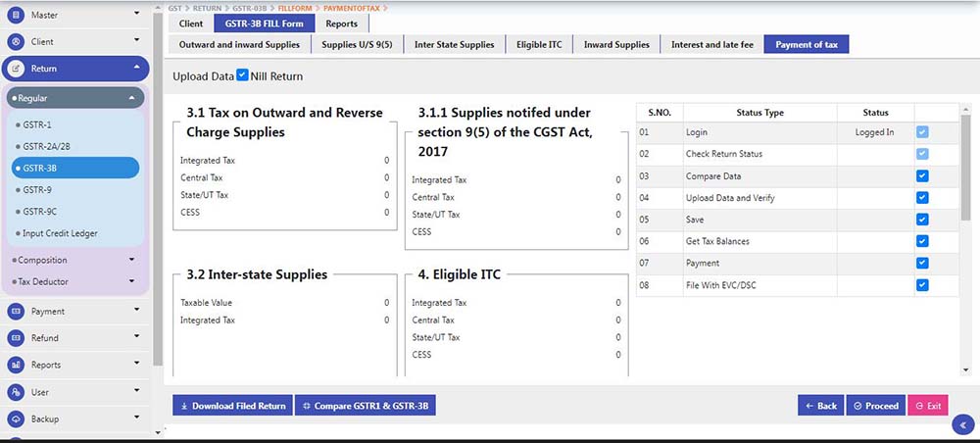Click the Reports sidebar icon
The height and width of the screenshot is (443, 980).
coord(16,365)
